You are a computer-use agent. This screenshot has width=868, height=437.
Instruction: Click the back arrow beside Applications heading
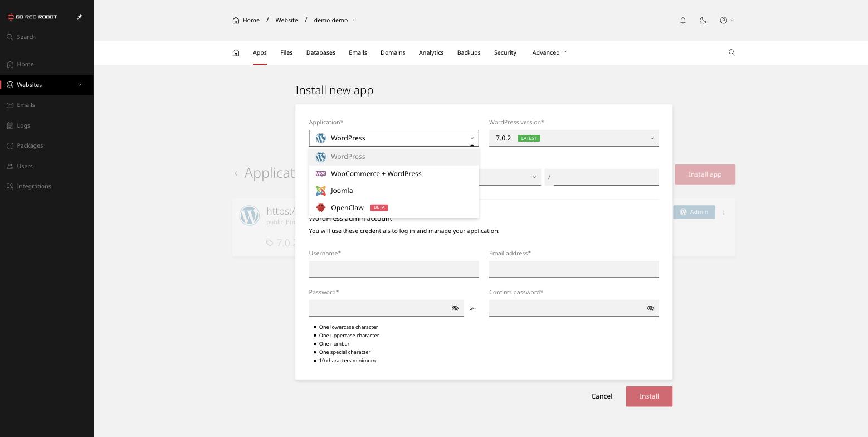[236, 173]
